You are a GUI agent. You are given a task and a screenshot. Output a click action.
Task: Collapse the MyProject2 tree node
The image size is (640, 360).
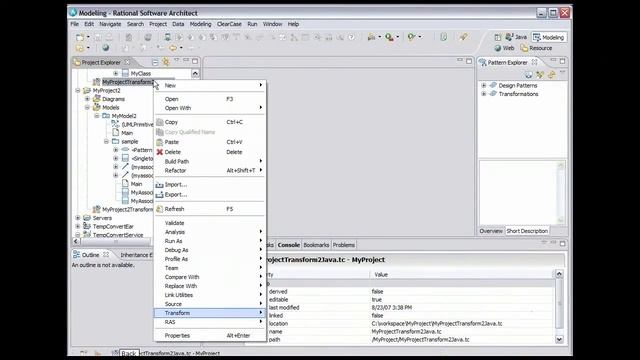(x=78, y=90)
